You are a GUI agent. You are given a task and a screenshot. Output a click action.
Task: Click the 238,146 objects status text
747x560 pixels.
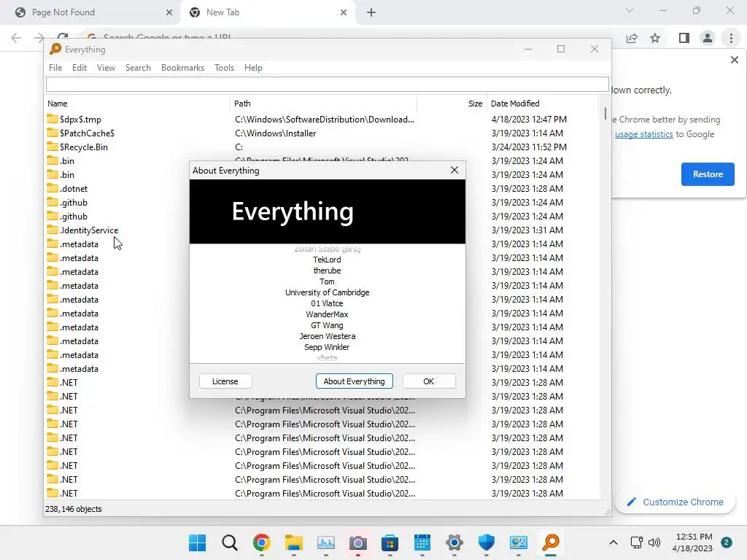(x=74, y=509)
